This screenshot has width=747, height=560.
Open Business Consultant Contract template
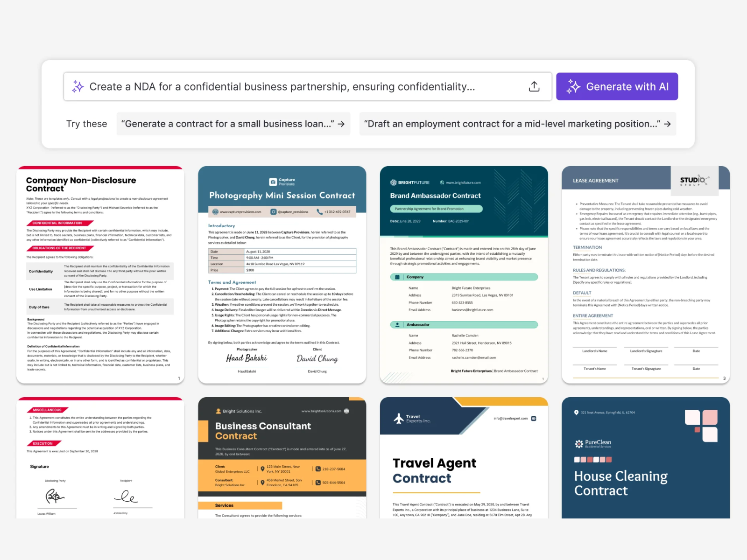(x=282, y=457)
